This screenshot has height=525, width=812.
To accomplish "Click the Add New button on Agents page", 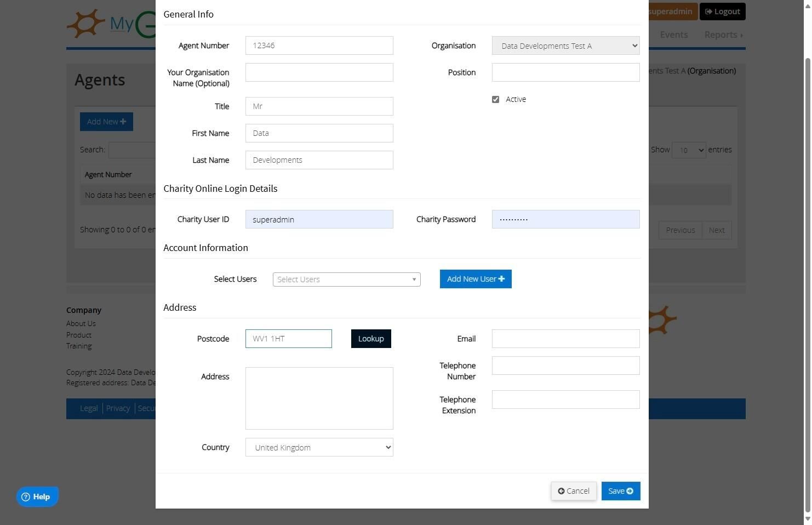I will 106,122.
